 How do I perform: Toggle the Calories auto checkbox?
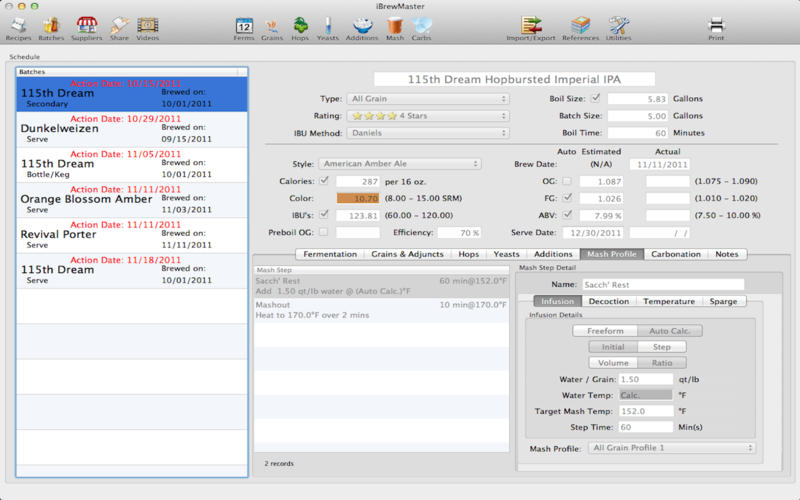tap(323, 181)
